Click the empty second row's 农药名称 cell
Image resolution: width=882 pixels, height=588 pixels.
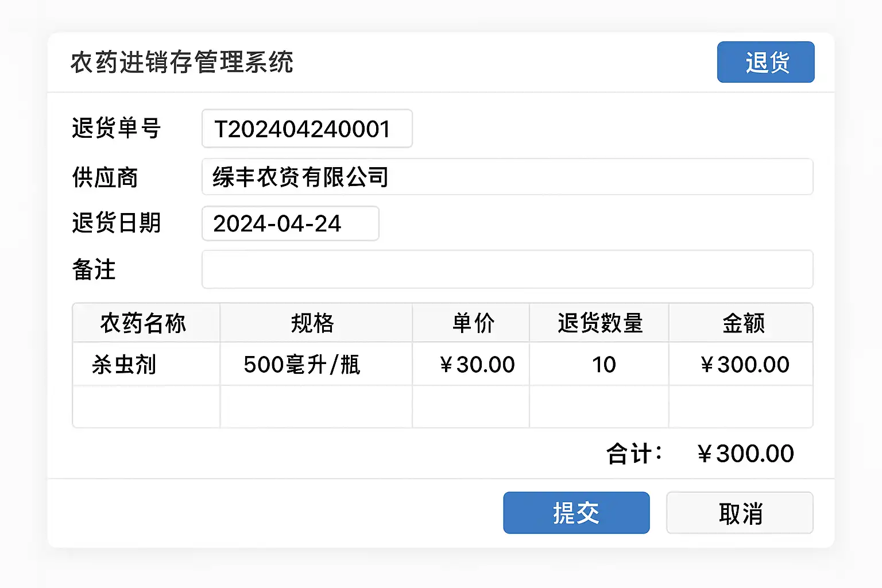coord(146,407)
